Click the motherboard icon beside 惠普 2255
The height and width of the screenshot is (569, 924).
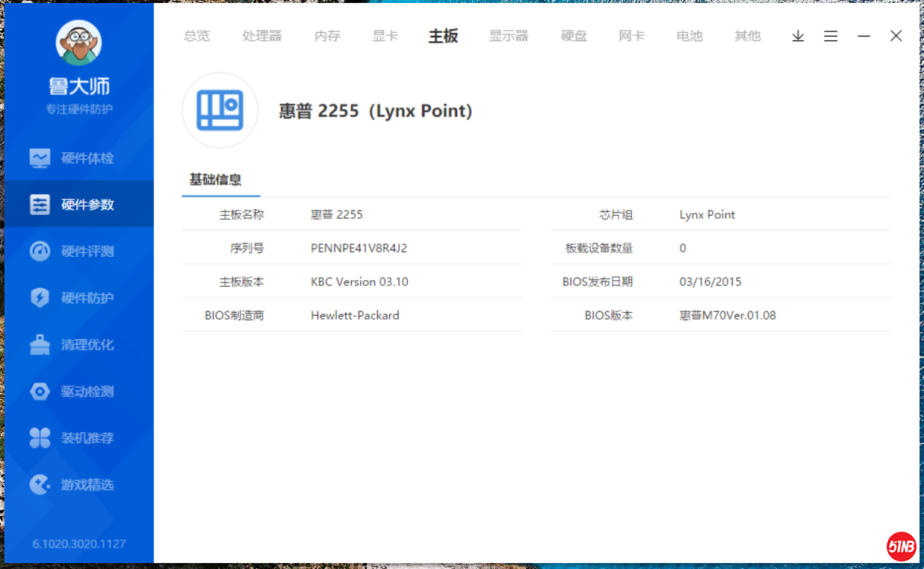point(220,111)
